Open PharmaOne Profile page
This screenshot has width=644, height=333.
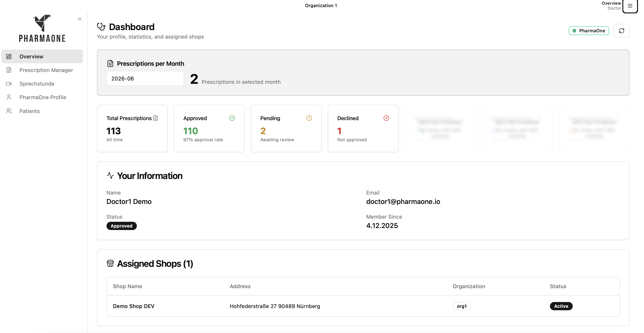click(x=42, y=97)
